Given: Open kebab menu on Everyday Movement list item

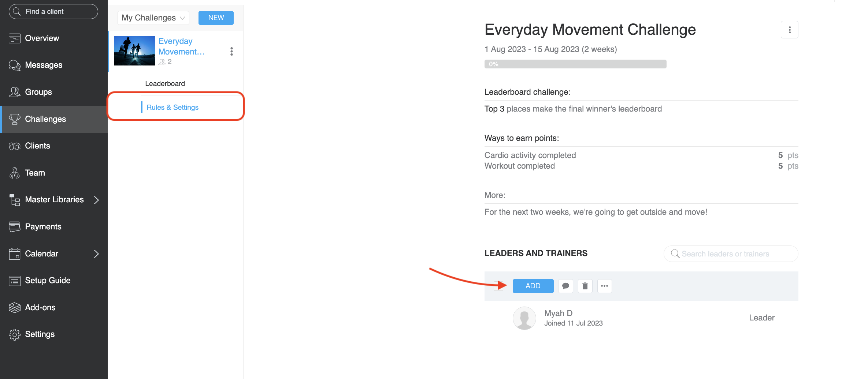Looking at the screenshot, I should coord(231,51).
